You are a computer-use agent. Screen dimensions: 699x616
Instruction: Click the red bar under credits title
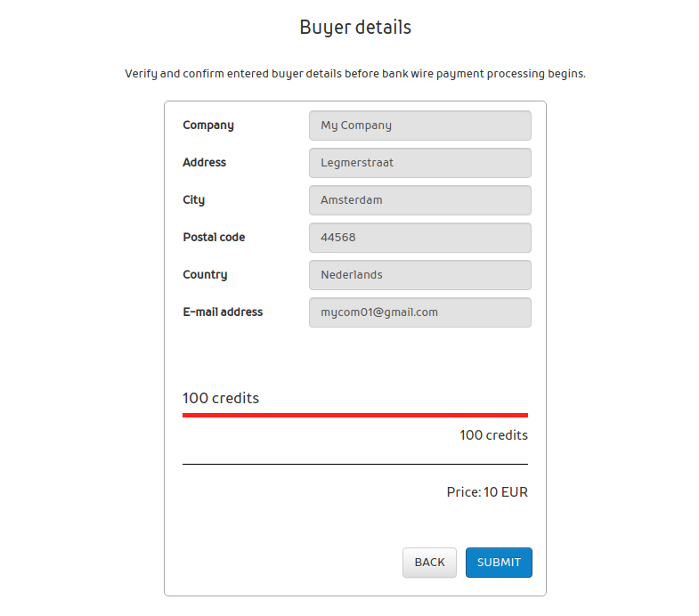click(355, 415)
